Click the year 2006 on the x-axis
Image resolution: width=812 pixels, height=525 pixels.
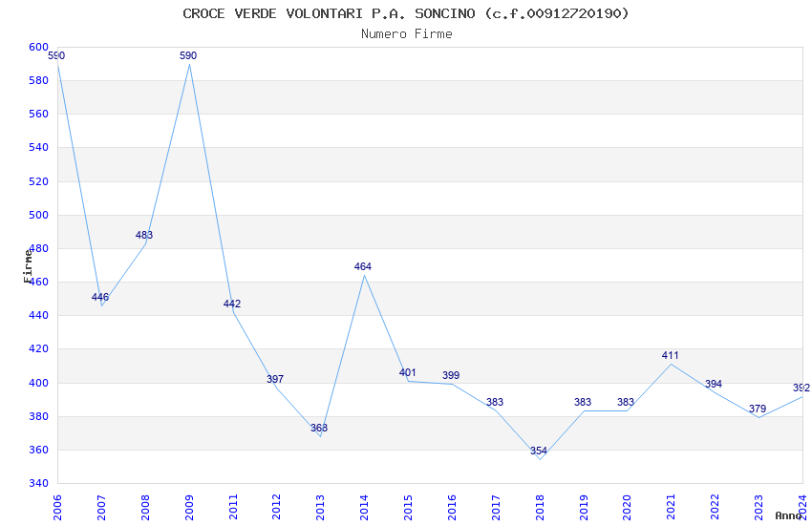click(57, 507)
